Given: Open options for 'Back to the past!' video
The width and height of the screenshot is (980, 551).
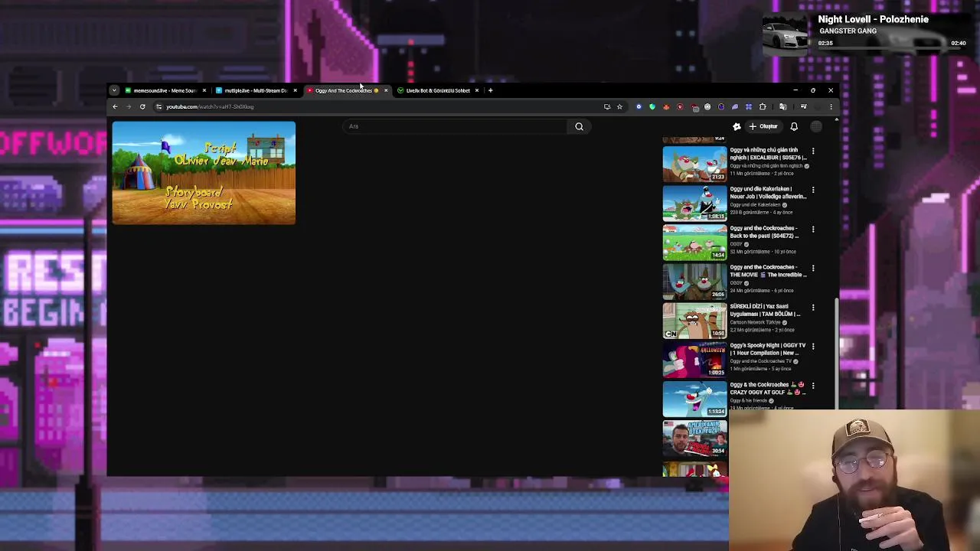Looking at the screenshot, I should [x=813, y=229].
